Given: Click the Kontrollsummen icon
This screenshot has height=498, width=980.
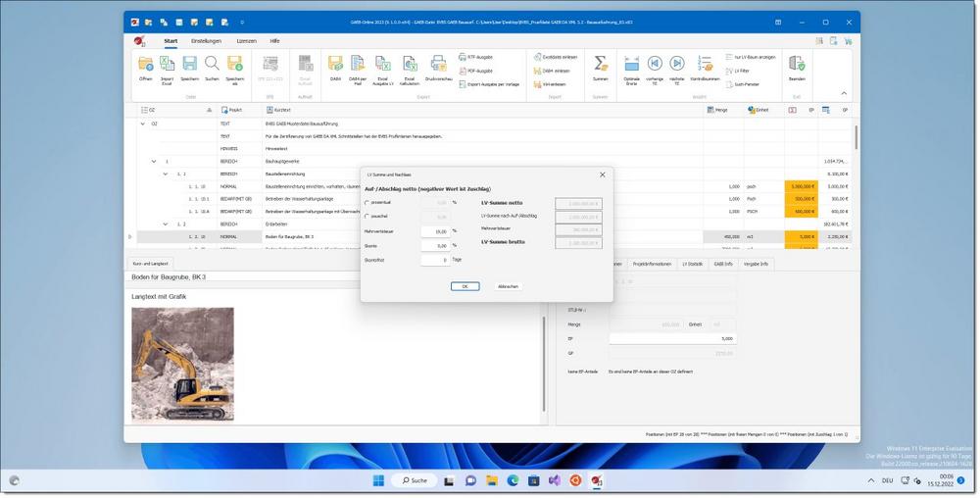Looking at the screenshot, I should click(x=705, y=65).
